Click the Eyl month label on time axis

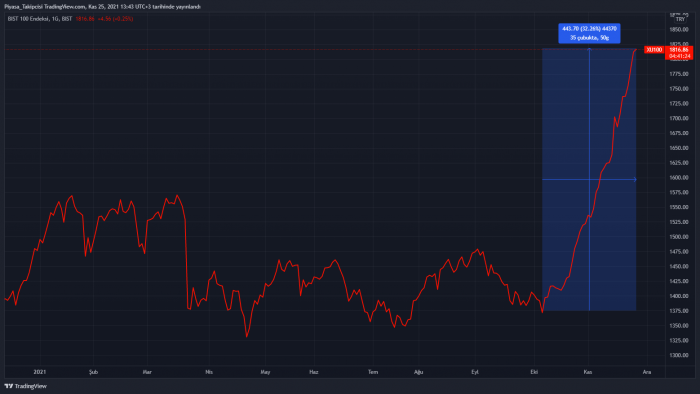475,372
